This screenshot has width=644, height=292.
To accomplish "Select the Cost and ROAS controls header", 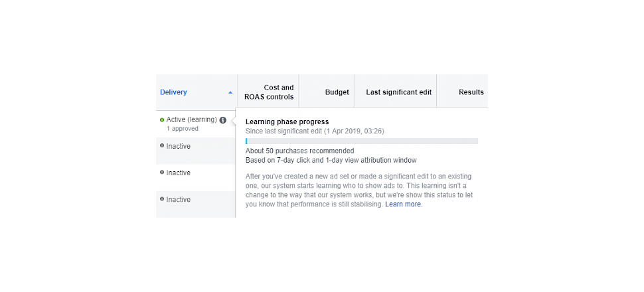I will (x=269, y=92).
